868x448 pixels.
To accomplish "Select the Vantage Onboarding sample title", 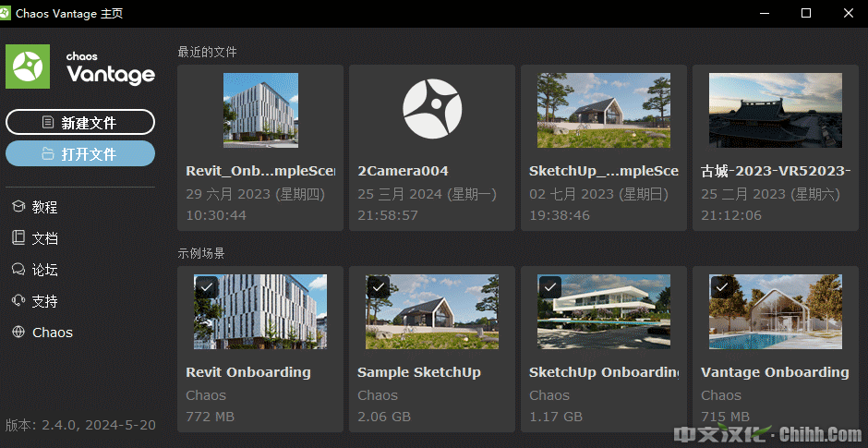I will [x=775, y=372].
